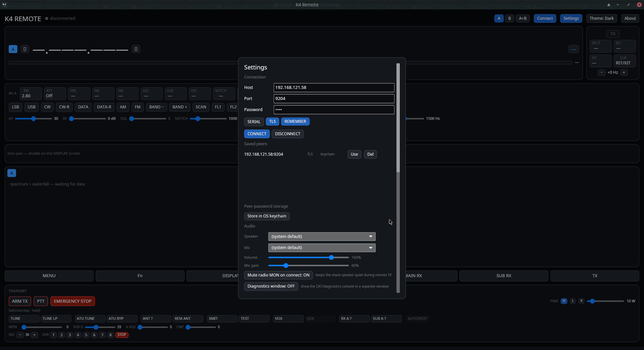This screenshot has height=350, width=644.
Task: Delete the saved peer with Del
Action: click(x=370, y=154)
